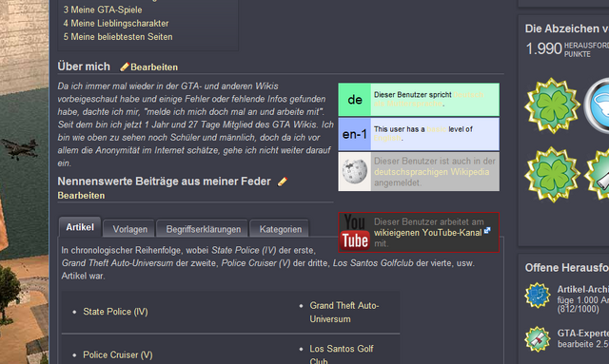Click Bearbeiten under Nennenswerte Beiträge heading
This screenshot has height=364, width=609.
coord(81,196)
